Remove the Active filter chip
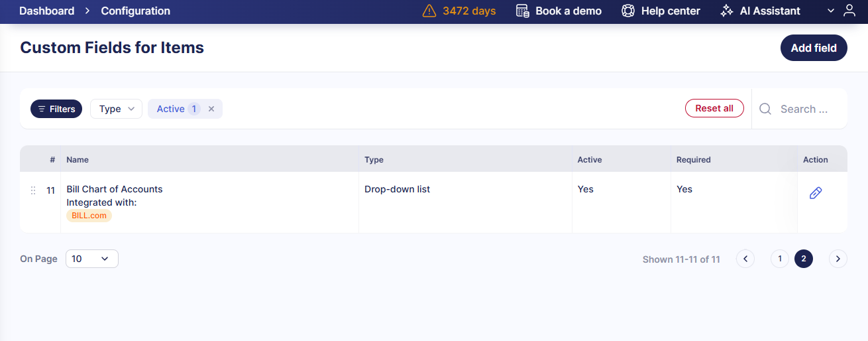Screen dimensions: 868x341 pyautogui.click(x=211, y=109)
